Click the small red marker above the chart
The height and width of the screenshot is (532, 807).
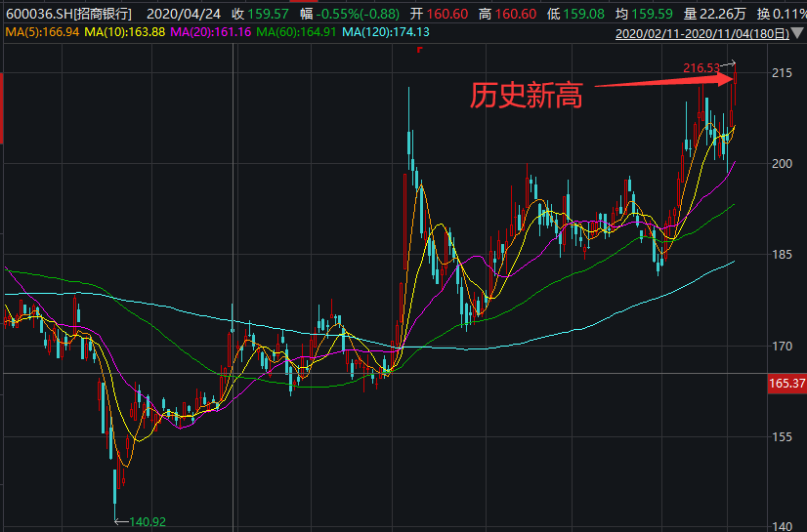pos(419,49)
